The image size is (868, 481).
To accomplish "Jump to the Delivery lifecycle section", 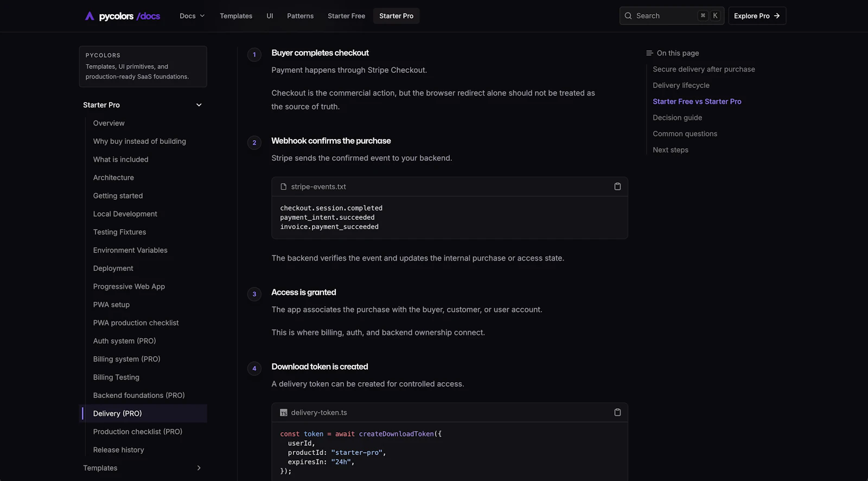I will click(681, 85).
